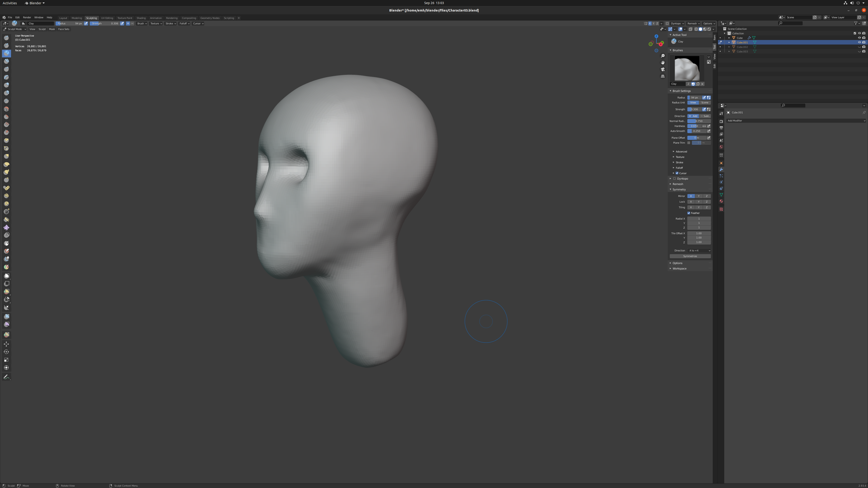Open Material properties tab
The width and height of the screenshot is (868, 488).
[x=721, y=201]
